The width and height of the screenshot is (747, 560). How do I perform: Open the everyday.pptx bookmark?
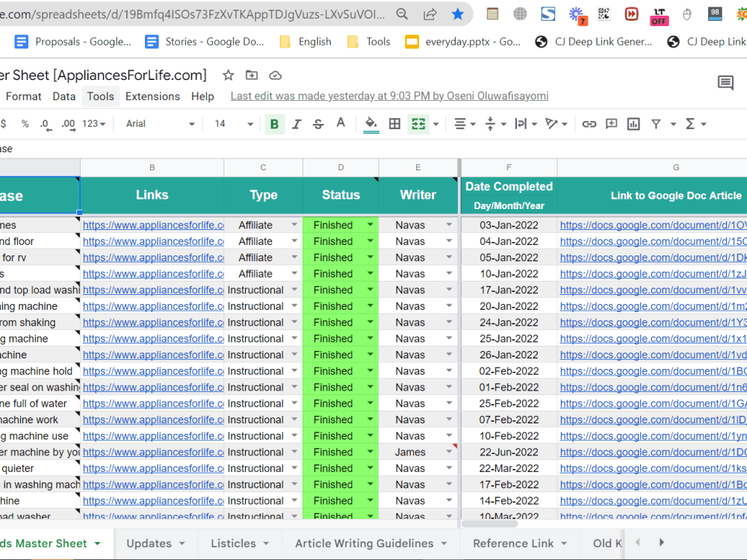[x=462, y=42]
